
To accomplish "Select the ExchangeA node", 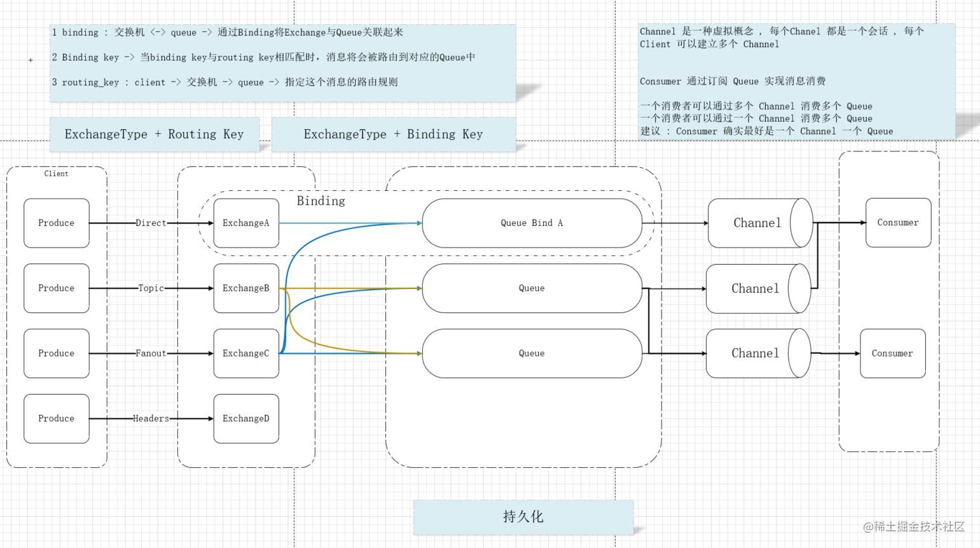I will (x=246, y=223).
